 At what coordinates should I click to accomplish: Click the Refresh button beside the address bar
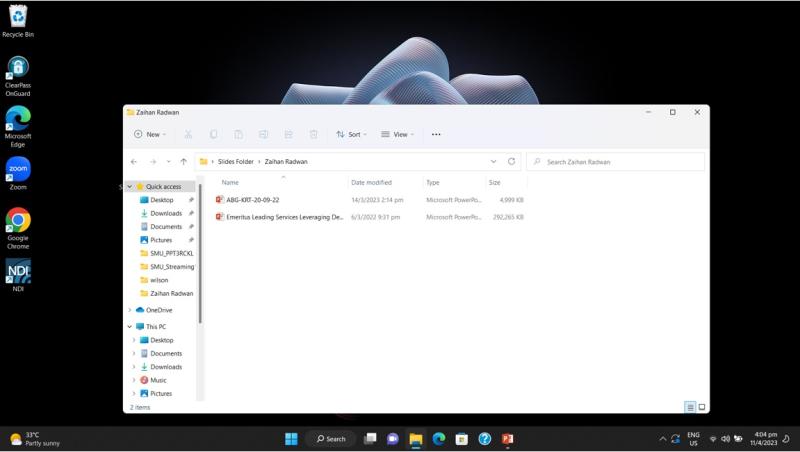click(511, 161)
